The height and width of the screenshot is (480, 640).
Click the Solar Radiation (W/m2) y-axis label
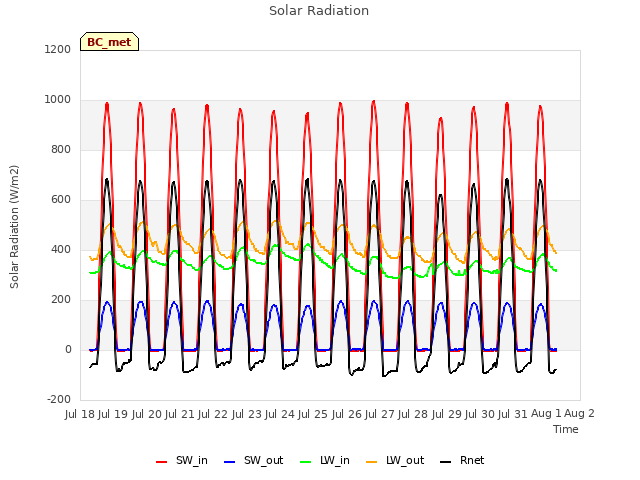click(14, 227)
